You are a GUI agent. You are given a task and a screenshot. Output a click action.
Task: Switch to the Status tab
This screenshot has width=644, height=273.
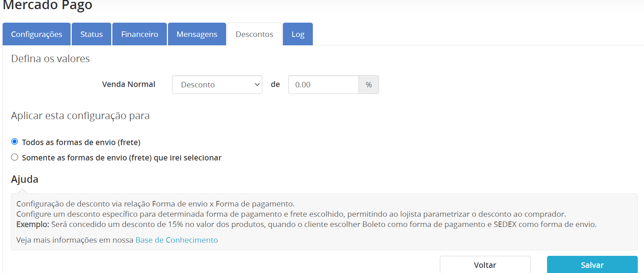(91, 34)
